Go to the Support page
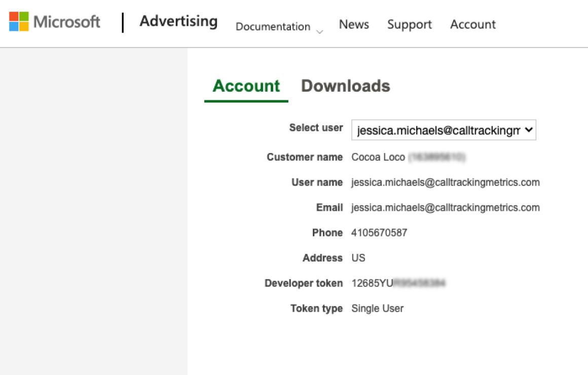 [410, 24]
